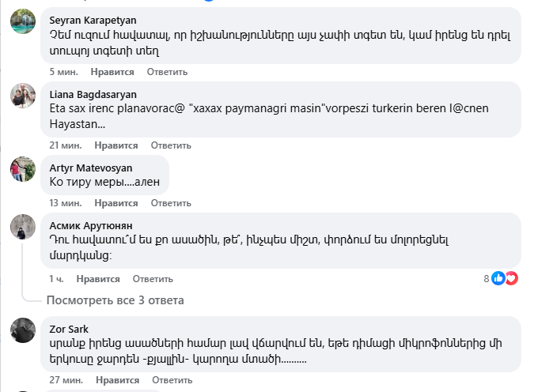Open Zor Sark's profile name link
The height and width of the screenshot is (392, 553).
pos(69,329)
